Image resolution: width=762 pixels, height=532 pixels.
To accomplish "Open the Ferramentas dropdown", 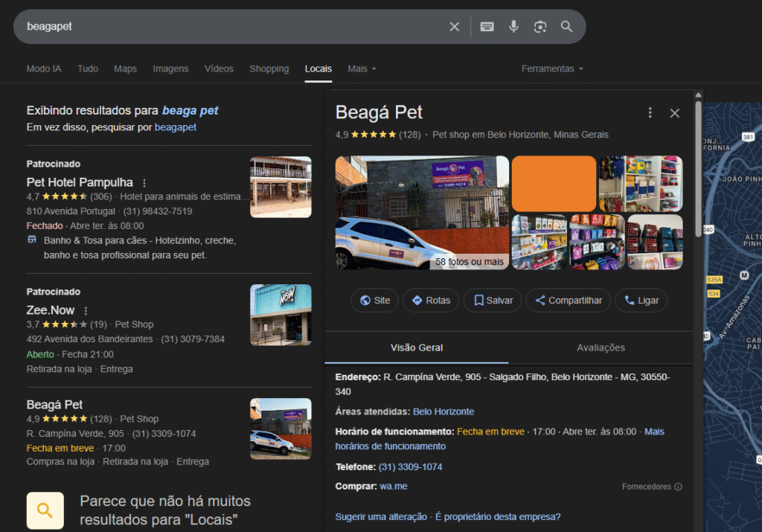I will point(552,69).
